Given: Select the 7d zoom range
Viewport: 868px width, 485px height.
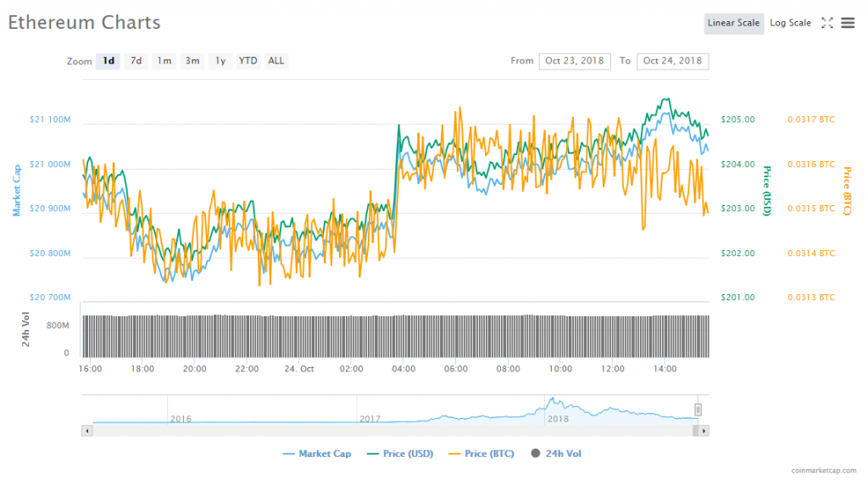Looking at the screenshot, I should tap(136, 61).
